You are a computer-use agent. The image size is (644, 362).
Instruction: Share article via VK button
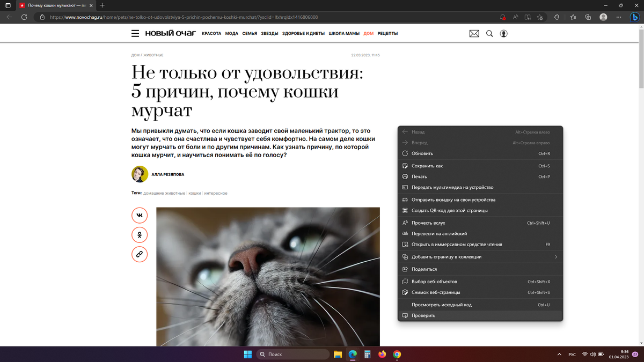140,215
